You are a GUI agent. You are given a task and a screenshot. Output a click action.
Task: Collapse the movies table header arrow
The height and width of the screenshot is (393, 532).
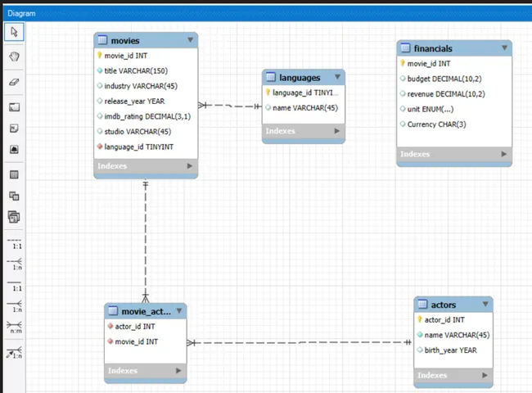click(191, 40)
